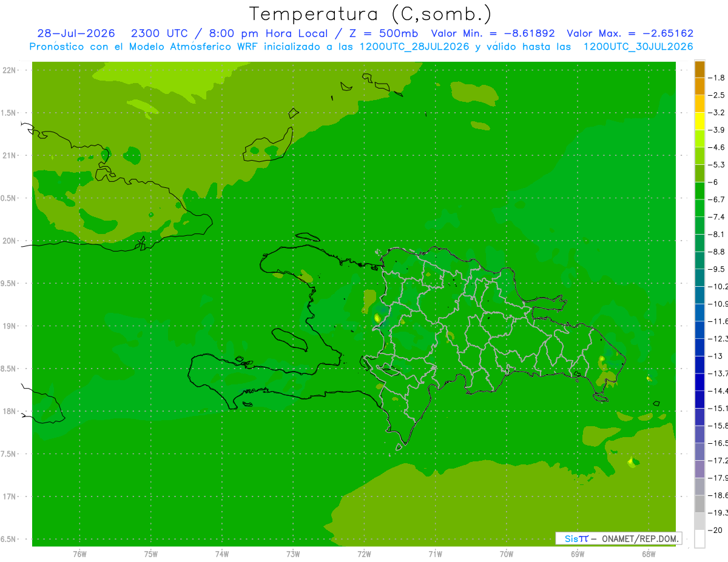Click the '-6.7' colorbar value
The width and height of the screenshot is (728, 562).
click(x=716, y=199)
